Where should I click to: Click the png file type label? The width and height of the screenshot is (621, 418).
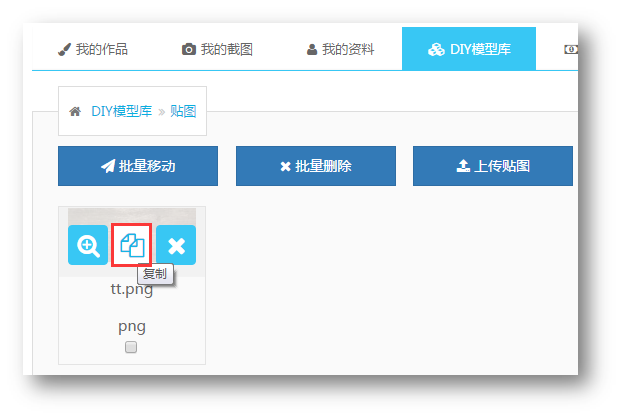coord(132,327)
